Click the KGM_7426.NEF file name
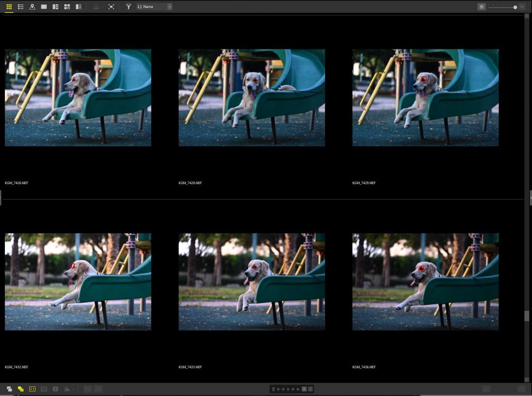The image size is (532, 396). pos(16,183)
